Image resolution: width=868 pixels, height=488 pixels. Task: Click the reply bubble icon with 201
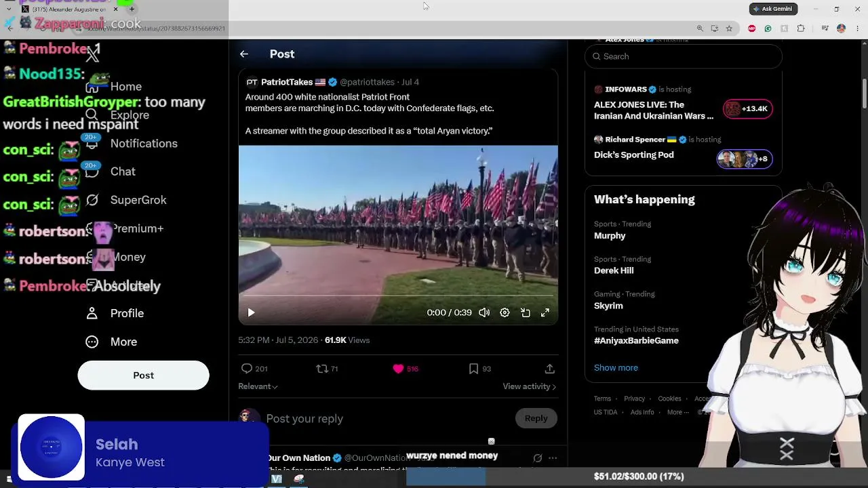point(247,368)
